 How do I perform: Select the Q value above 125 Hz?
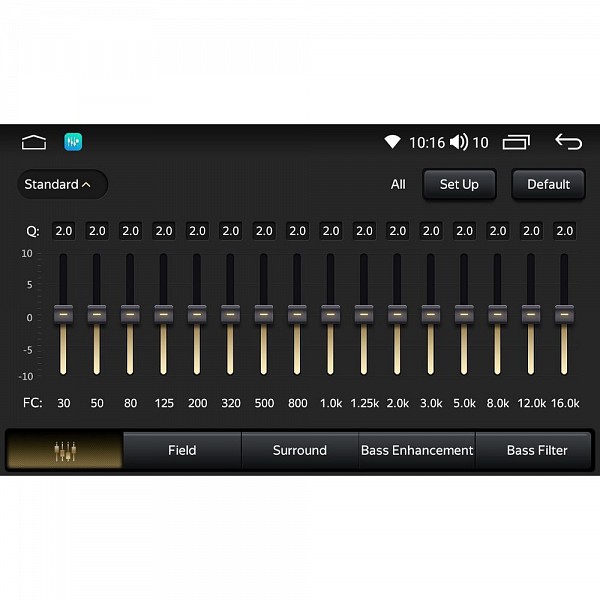pyautogui.click(x=164, y=231)
